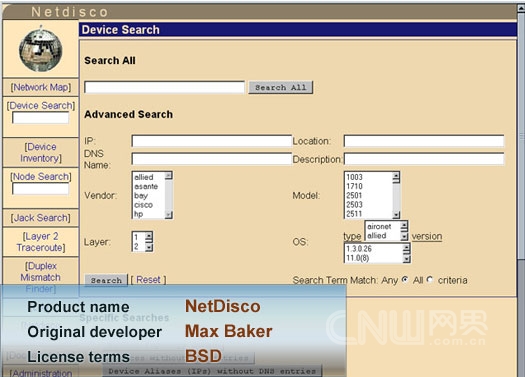Open the Device Inventory link
The image size is (525, 377).
pos(41,152)
